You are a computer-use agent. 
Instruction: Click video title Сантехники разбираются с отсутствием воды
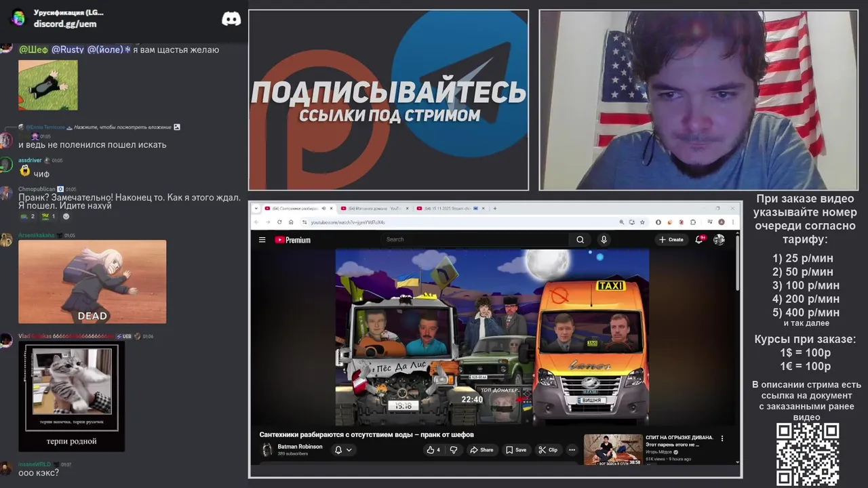click(x=366, y=434)
